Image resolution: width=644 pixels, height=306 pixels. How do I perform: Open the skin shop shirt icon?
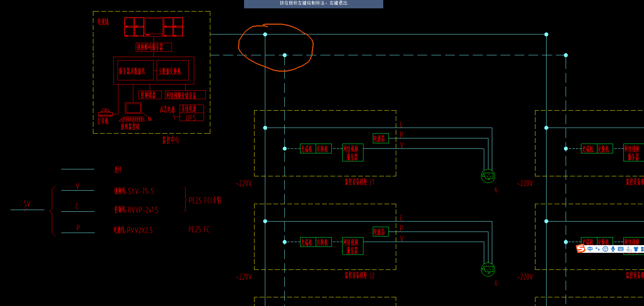[x=636, y=249]
